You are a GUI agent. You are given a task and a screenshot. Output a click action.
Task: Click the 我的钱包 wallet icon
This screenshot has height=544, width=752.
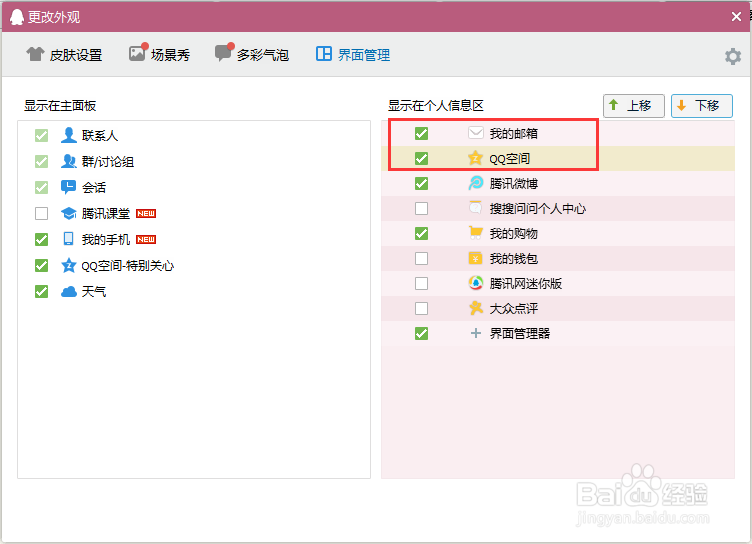tap(475, 258)
